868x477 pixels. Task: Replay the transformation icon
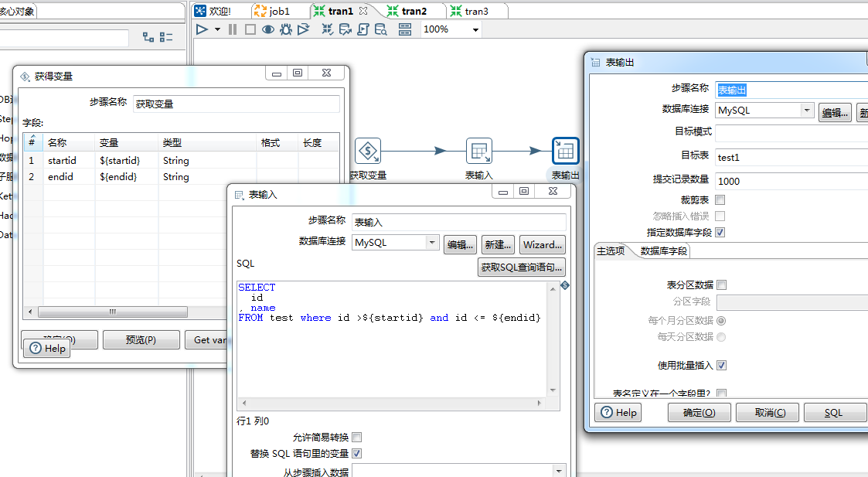[303, 29]
